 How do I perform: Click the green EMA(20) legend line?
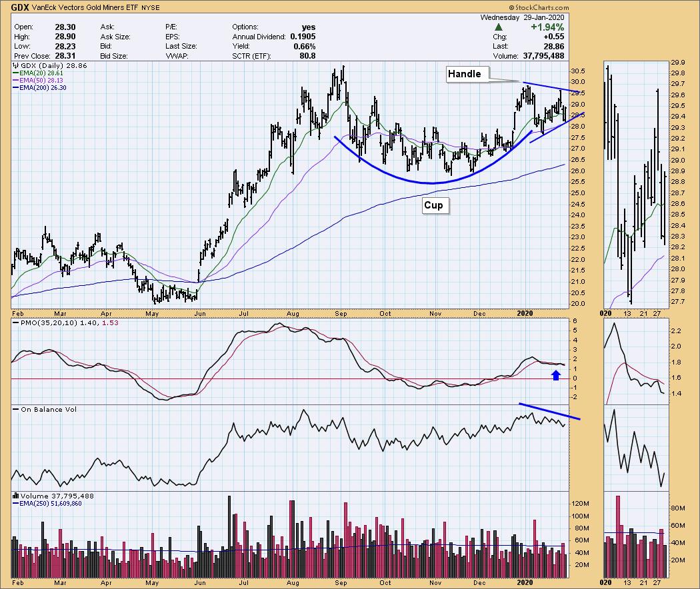15,73
